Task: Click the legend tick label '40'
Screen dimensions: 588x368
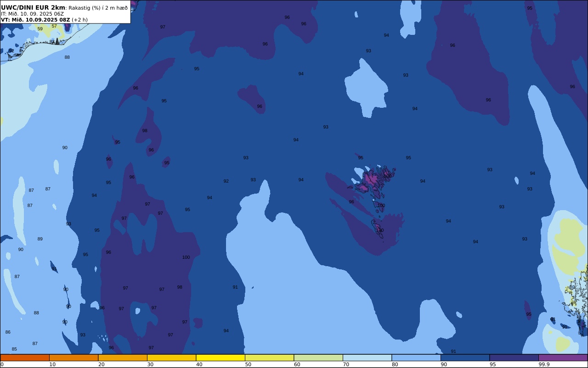Action: pos(199,364)
